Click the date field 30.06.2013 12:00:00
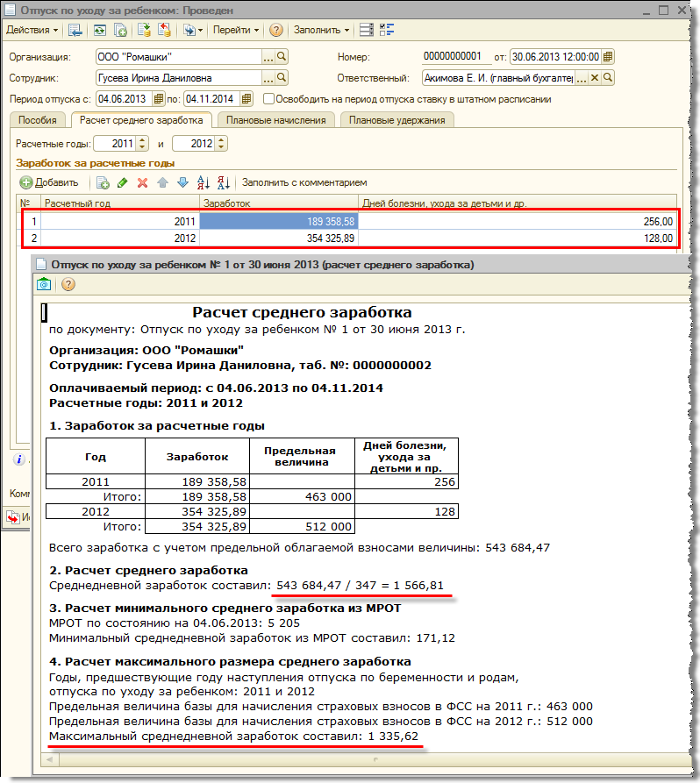The width and height of the screenshot is (700, 783). pyautogui.click(x=555, y=57)
